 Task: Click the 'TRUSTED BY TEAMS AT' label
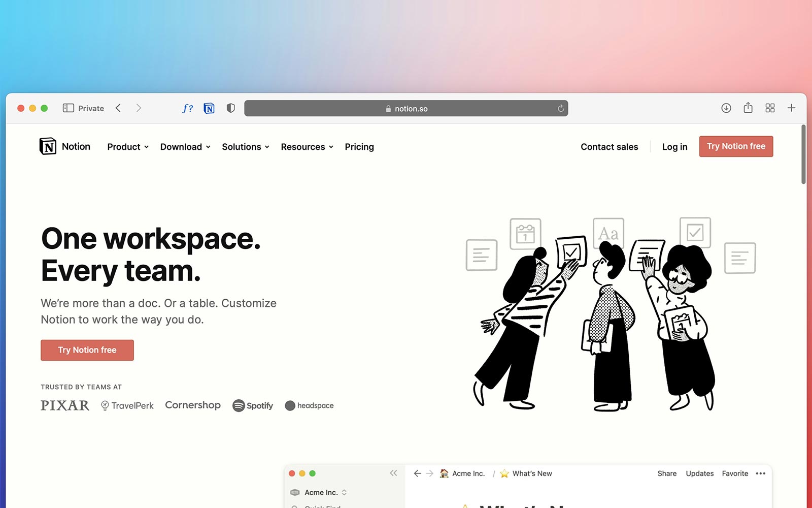tap(81, 387)
